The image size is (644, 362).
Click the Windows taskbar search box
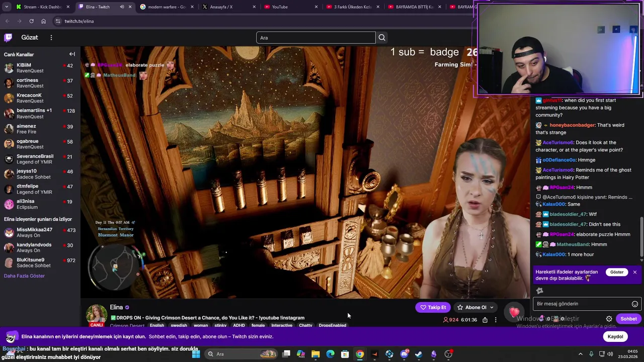tap(242, 354)
